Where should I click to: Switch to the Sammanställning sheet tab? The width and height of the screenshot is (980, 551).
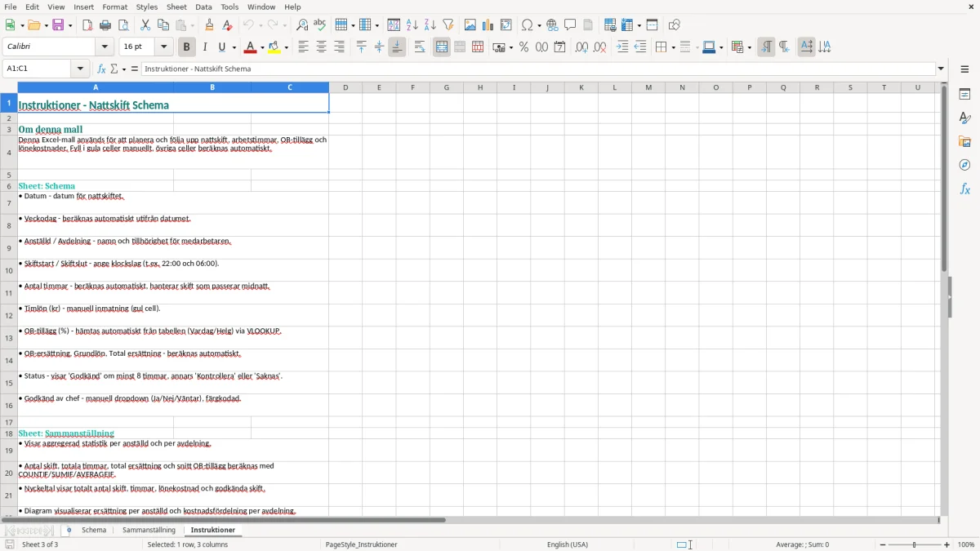pyautogui.click(x=149, y=530)
